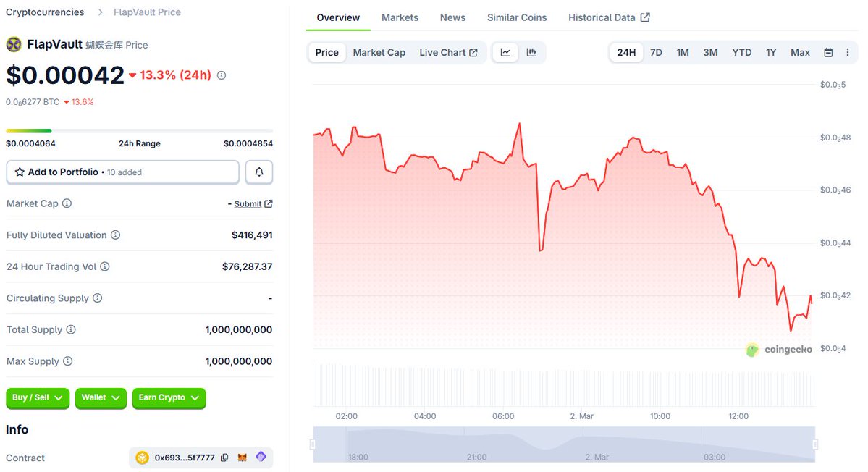
Task: Open the Markets tab
Action: pos(400,17)
